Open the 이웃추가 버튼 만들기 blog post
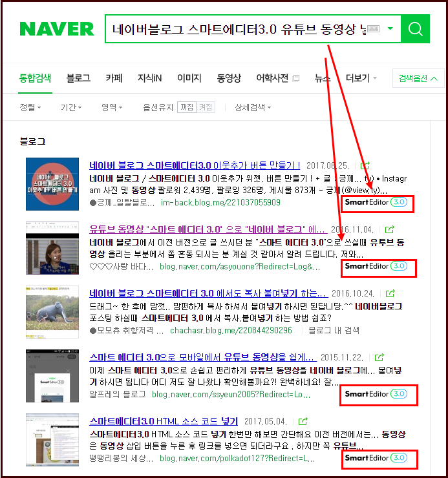The height and width of the screenshot is (478, 448). tap(195, 165)
